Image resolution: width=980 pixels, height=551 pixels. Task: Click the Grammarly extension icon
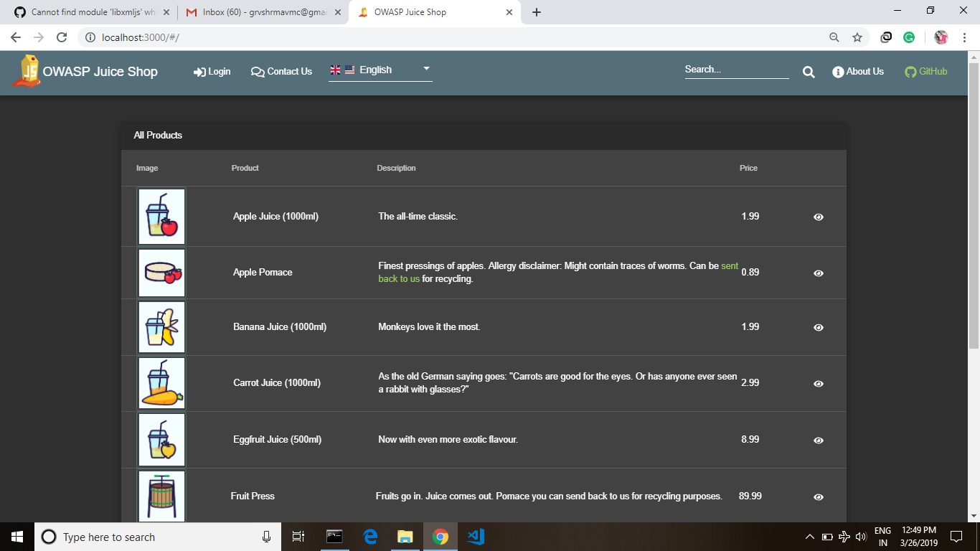(x=909, y=37)
